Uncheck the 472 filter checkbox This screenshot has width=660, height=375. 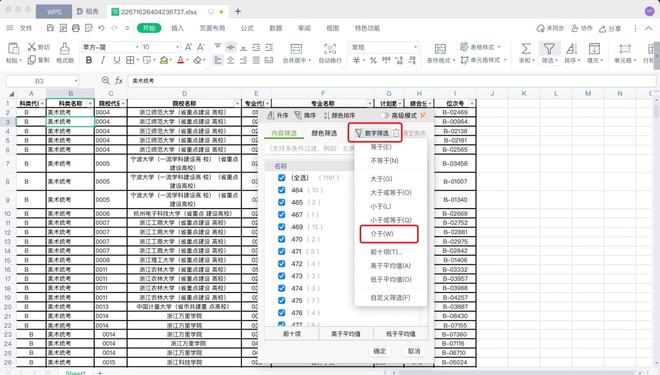tap(282, 263)
